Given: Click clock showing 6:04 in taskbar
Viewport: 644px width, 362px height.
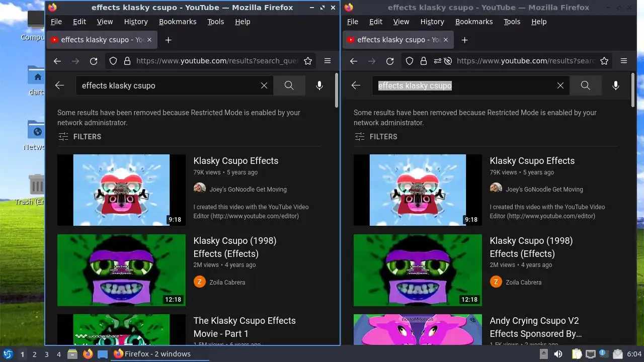Looking at the screenshot, I should click(634, 354).
